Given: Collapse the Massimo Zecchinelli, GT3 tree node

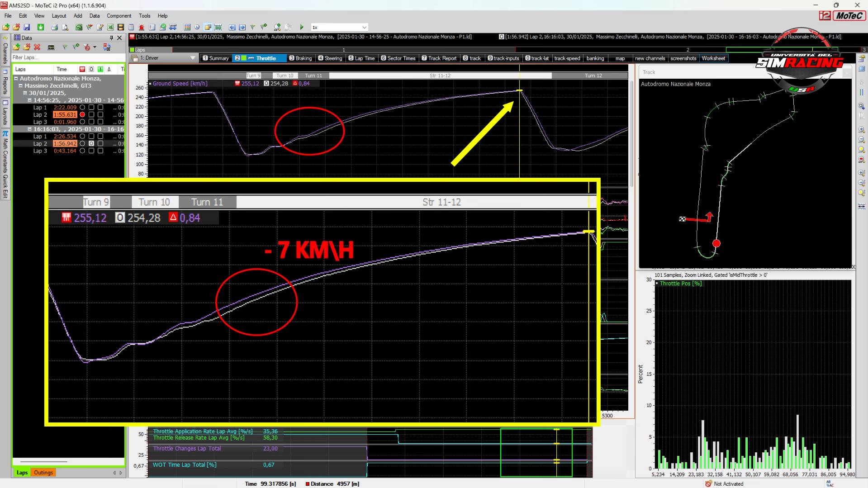Looking at the screenshot, I should (20, 85).
